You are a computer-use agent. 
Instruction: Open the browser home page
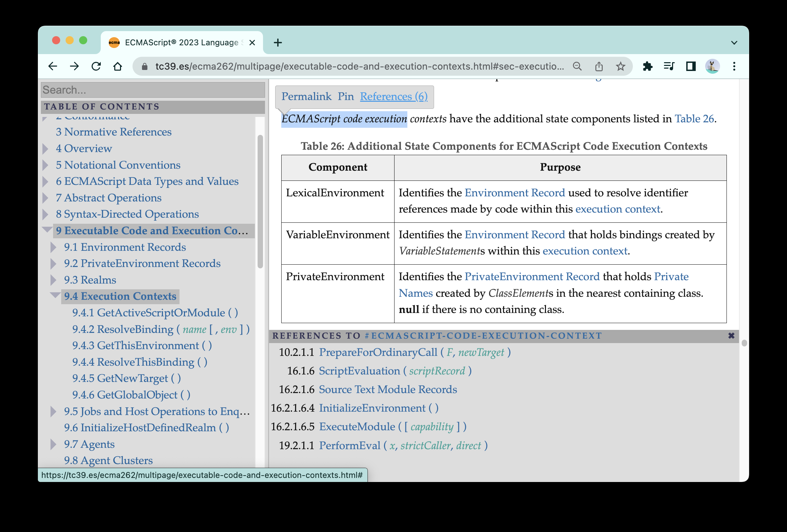click(118, 66)
